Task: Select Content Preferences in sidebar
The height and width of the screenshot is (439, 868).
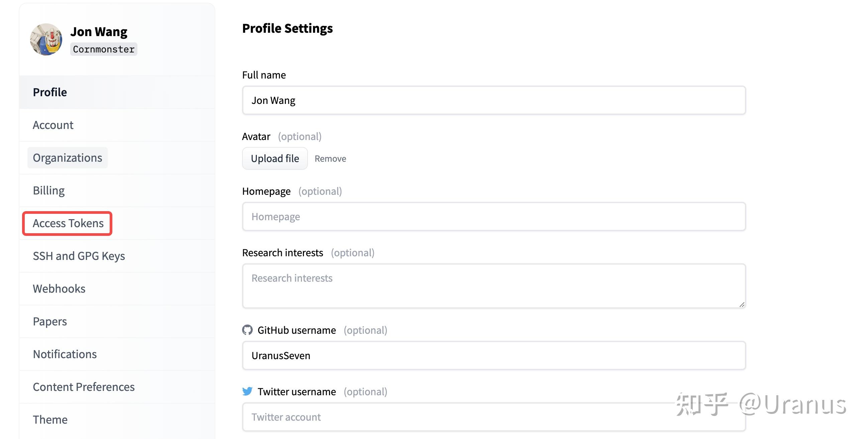Action: pyautogui.click(x=84, y=387)
